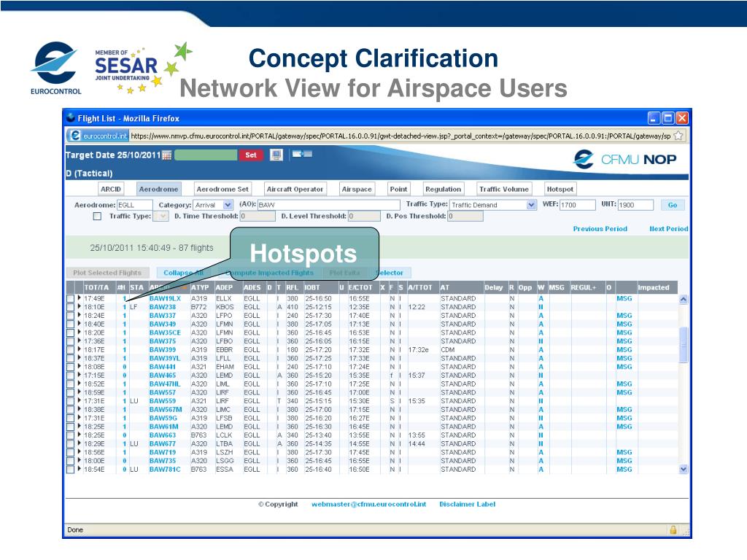Viewport: 747px width, 560px height.
Task: Tick the checkbox beside the Traffic Type label
Action: tap(98, 216)
